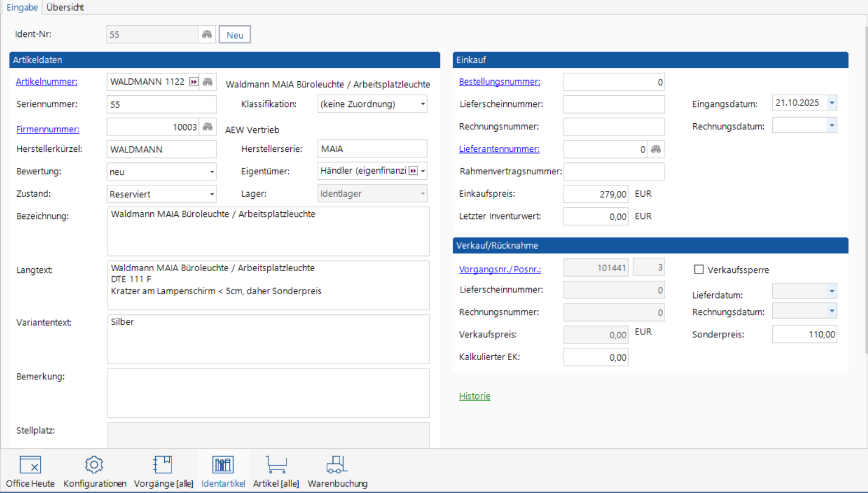Switch to the Übersicht tab

(65, 7)
